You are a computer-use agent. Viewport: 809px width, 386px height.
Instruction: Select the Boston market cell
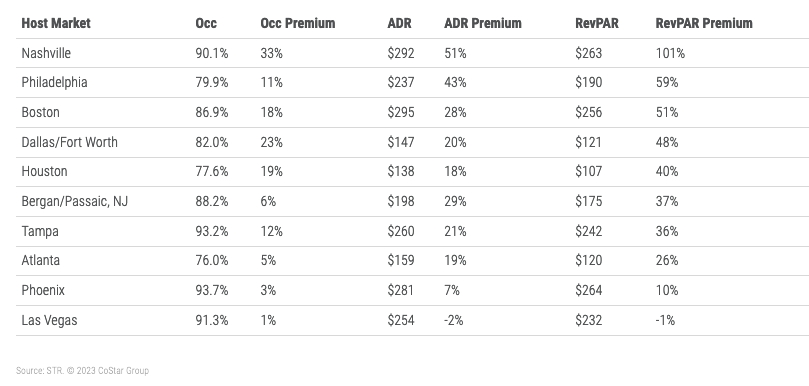point(40,112)
